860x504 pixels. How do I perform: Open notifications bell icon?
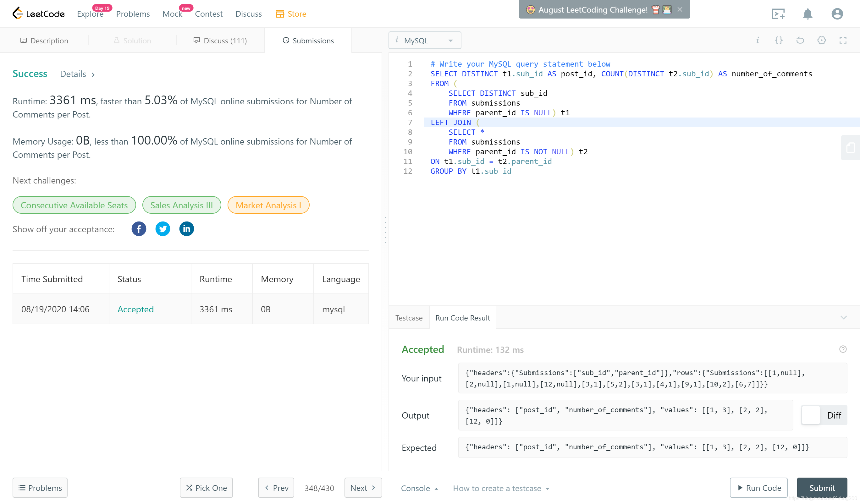tap(807, 14)
